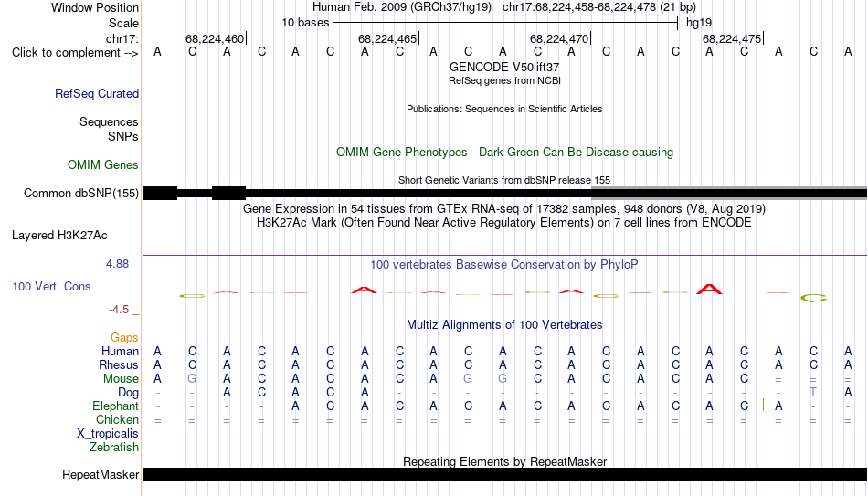Select the Human species row label
Viewport: 868px width, 496px height.
pos(120,352)
